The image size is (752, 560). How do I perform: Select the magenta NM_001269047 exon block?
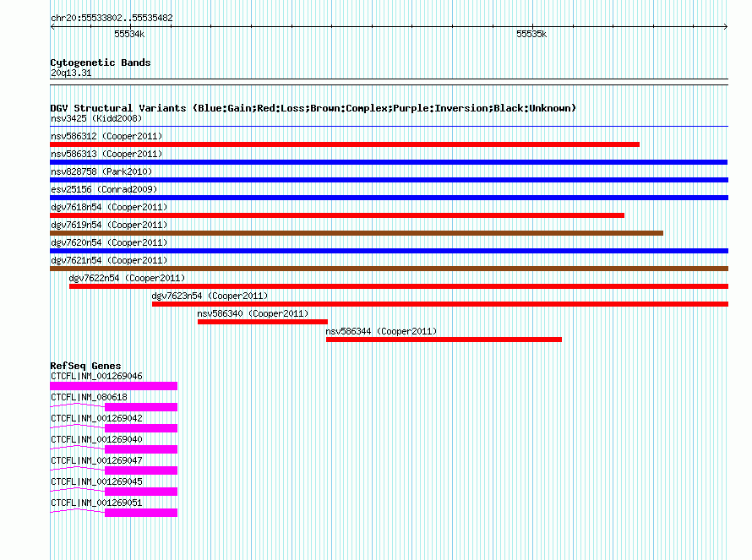[x=141, y=470]
